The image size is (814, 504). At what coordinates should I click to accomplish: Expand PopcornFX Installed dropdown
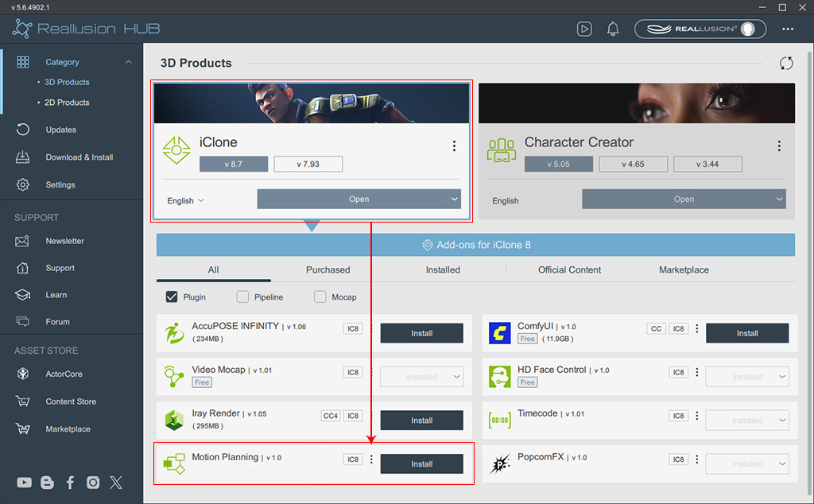pyautogui.click(x=747, y=464)
